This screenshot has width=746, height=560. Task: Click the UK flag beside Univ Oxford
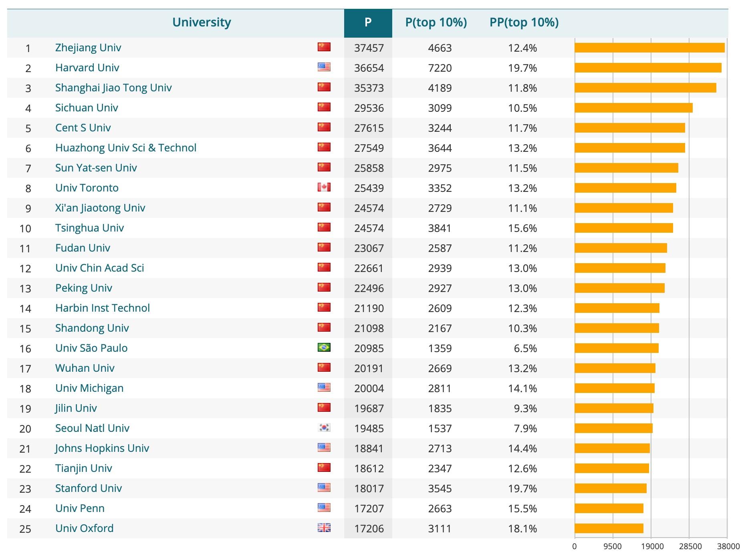(x=324, y=528)
